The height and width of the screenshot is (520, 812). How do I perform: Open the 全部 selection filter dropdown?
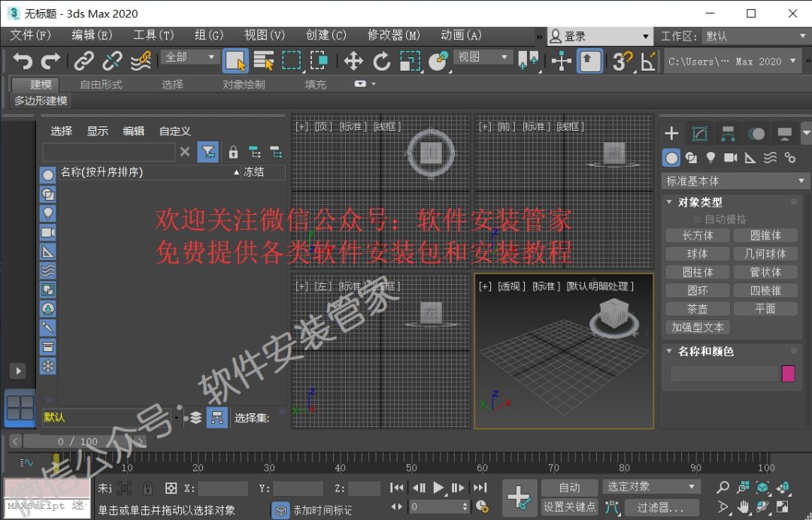coord(189,58)
